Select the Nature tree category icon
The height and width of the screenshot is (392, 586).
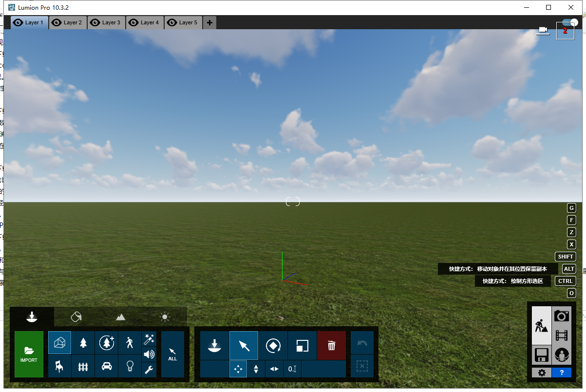83,343
